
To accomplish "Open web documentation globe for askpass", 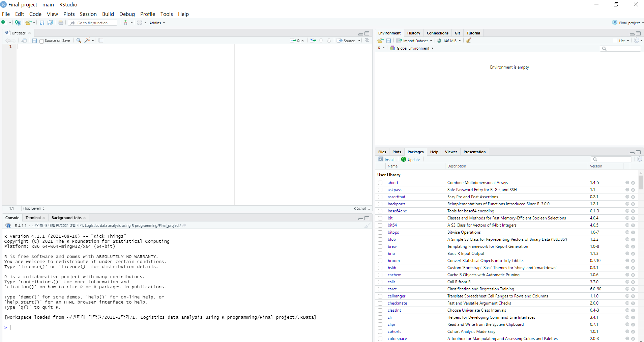I will (x=627, y=190).
